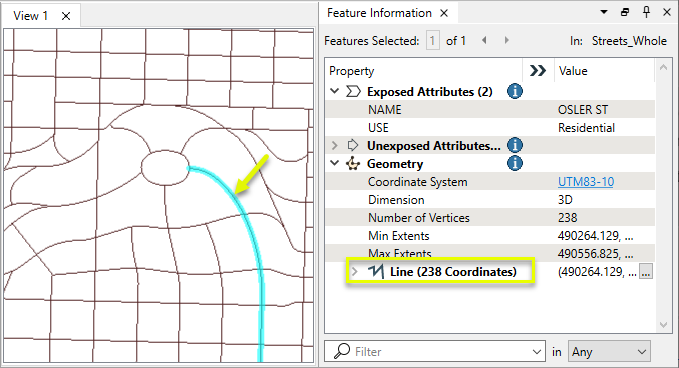This screenshot has height=368, width=679.
Task: Open the UTM83-10 coordinate system link
Action: click(585, 181)
